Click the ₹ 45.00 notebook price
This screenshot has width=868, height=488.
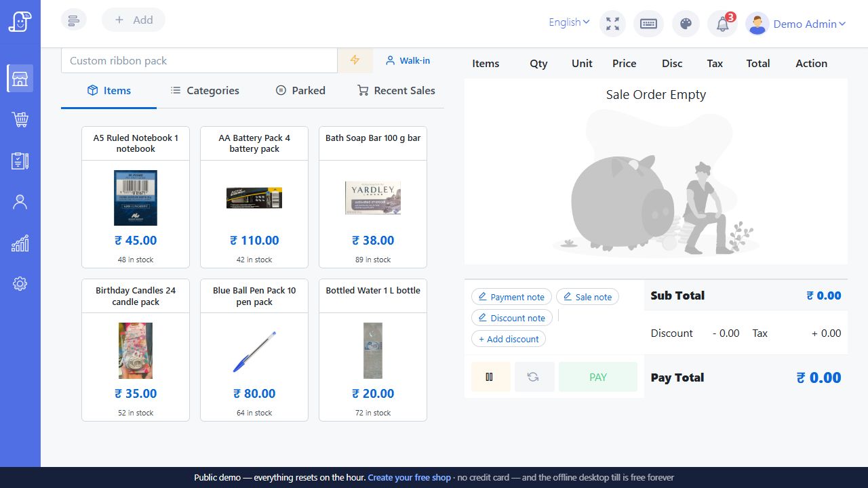coord(136,241)
